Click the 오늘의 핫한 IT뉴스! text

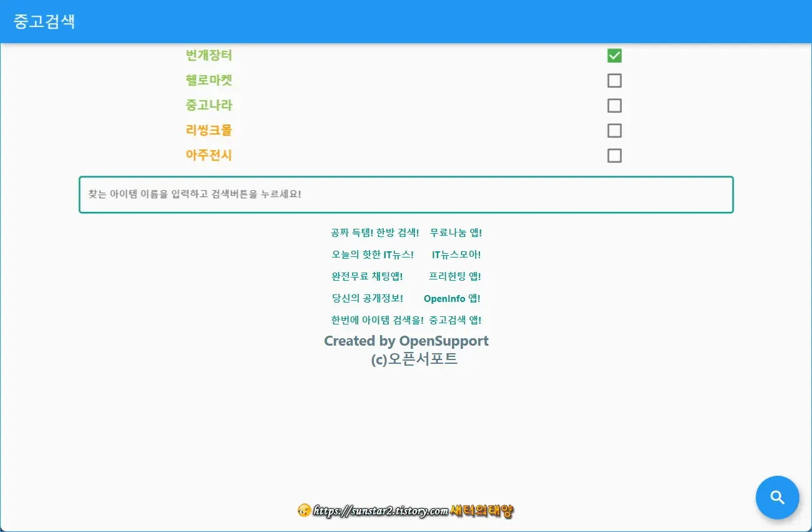(x=373, y=254)
